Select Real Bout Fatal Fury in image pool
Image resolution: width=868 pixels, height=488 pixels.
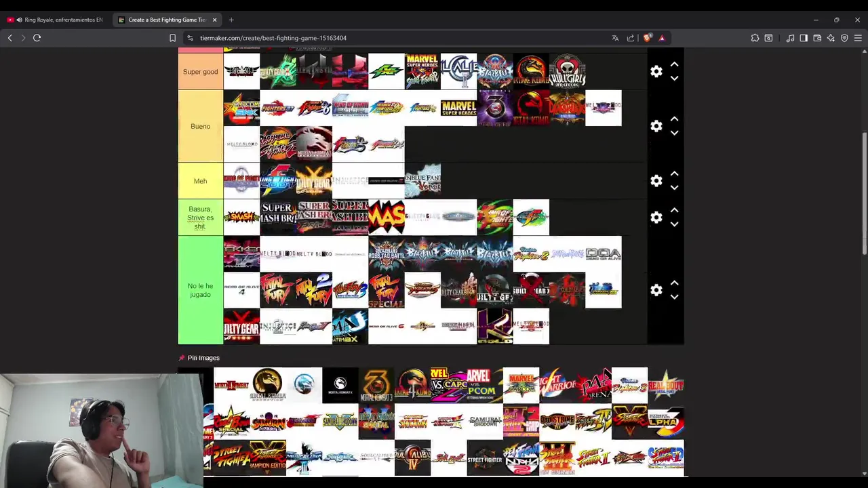[666, 385]
